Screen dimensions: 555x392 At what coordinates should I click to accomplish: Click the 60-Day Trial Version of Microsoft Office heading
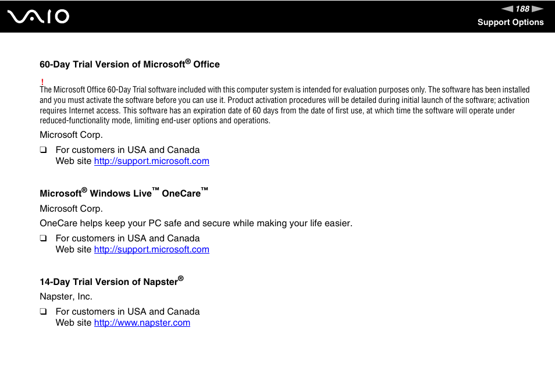130,63
